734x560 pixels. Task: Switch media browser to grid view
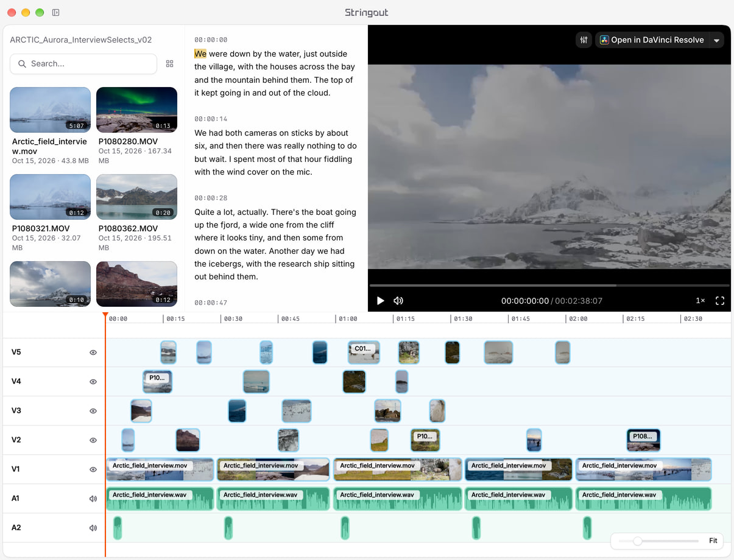170,64
